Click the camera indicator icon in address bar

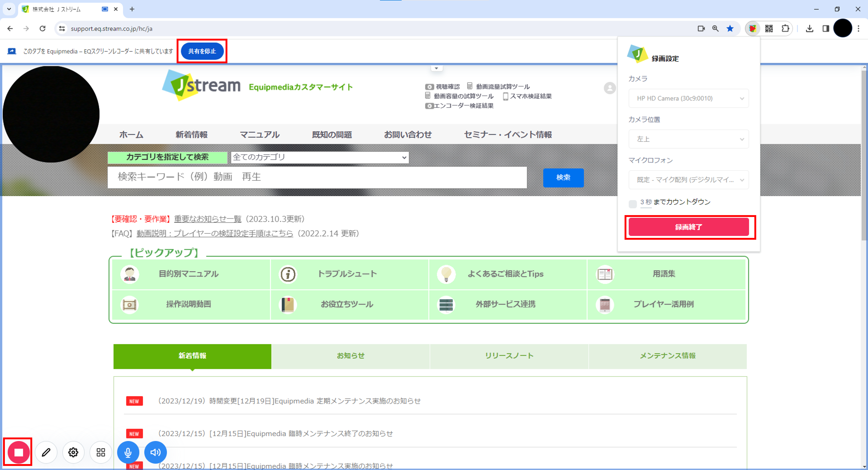coord(701,29)
